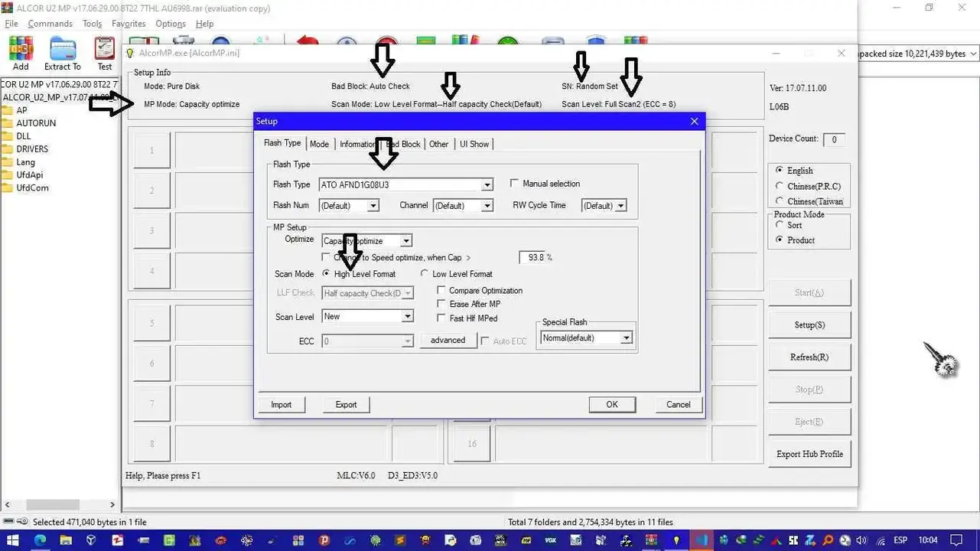Select Sort product mode radio

[780, 226]
